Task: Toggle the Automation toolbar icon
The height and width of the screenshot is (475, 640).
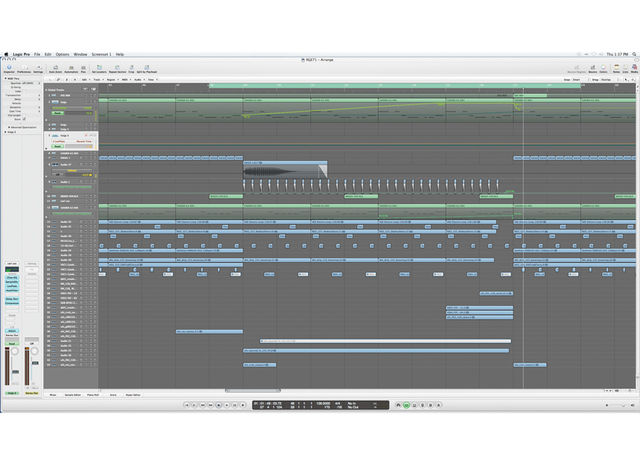Action: [x=71, y=69]
